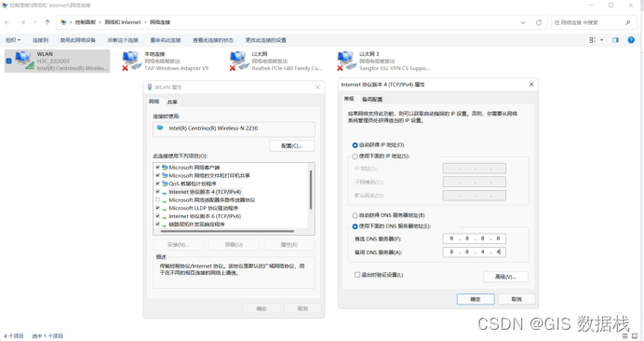Click the 配置(C)... button
644x341 pixels.
tap(292, 146)
